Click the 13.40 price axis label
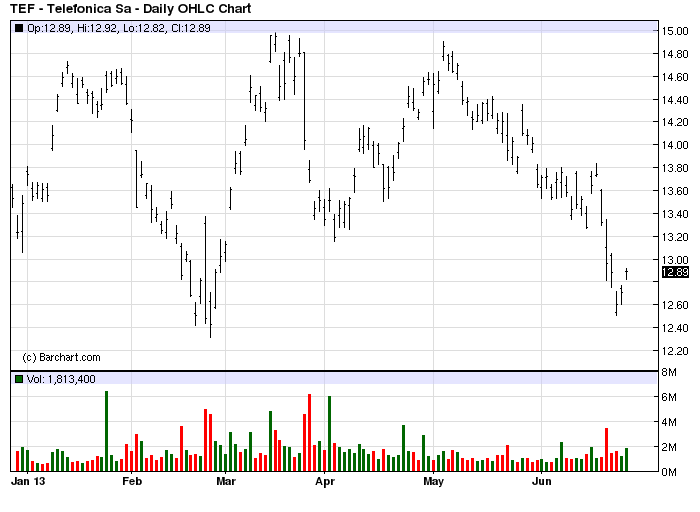Screen dimensions: 700x512 click(675, 214)
